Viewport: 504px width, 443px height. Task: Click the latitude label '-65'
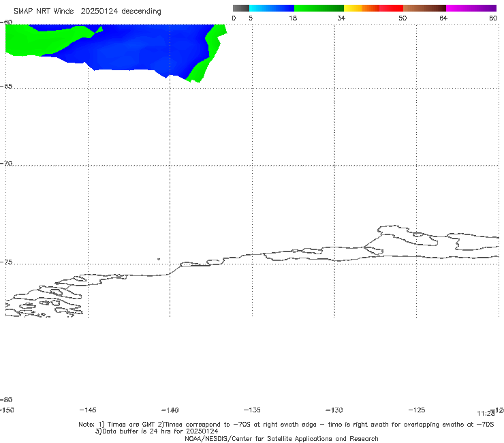click(x=6, y=87)
